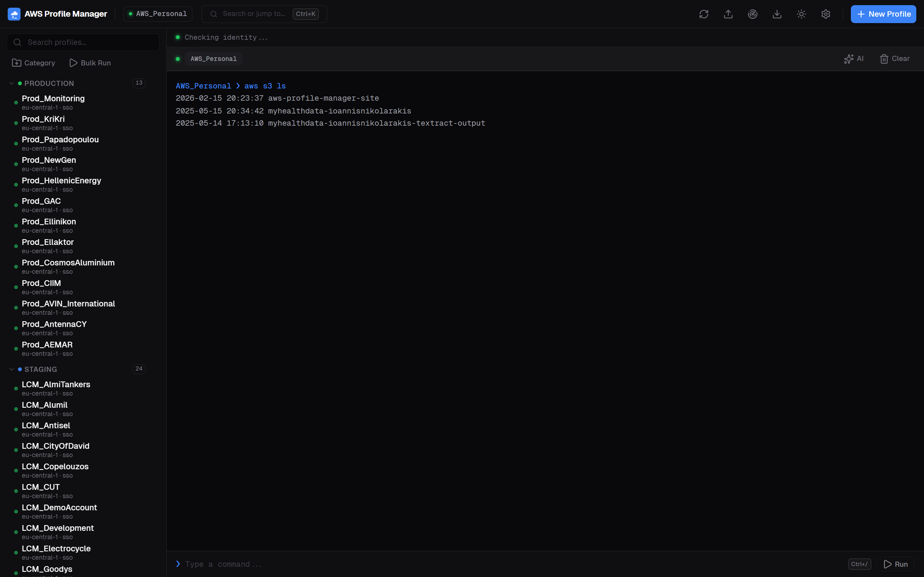Viewport: 924px width, 577px height.
Task: Open the radar/dashboard icon in the toolbar
Action: (752, 14)
